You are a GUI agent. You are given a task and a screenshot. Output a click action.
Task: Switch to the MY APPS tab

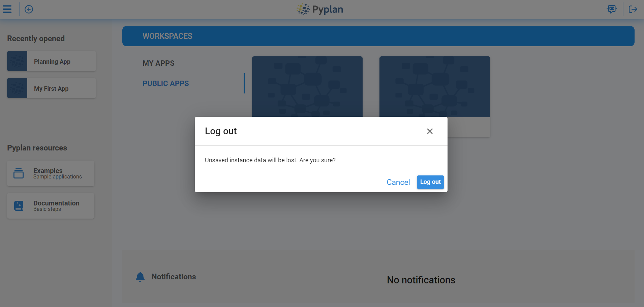[x=158, y=63]
